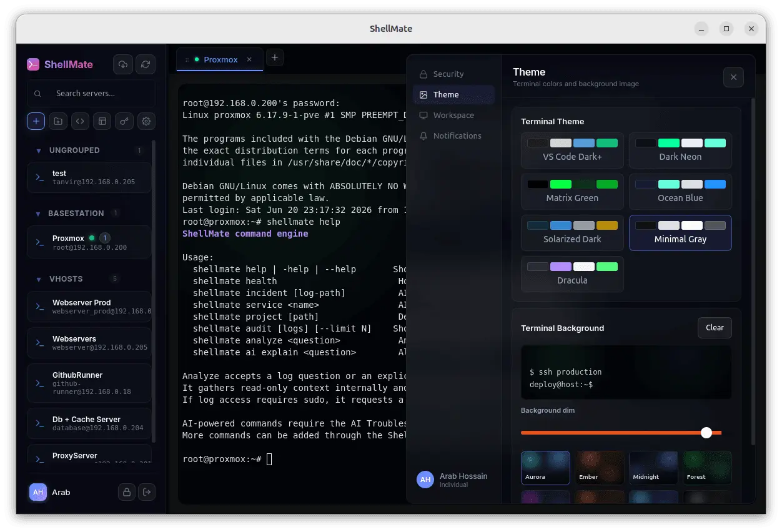
Task: Collapse the VHOSTS server group
Action: point(39,279)
